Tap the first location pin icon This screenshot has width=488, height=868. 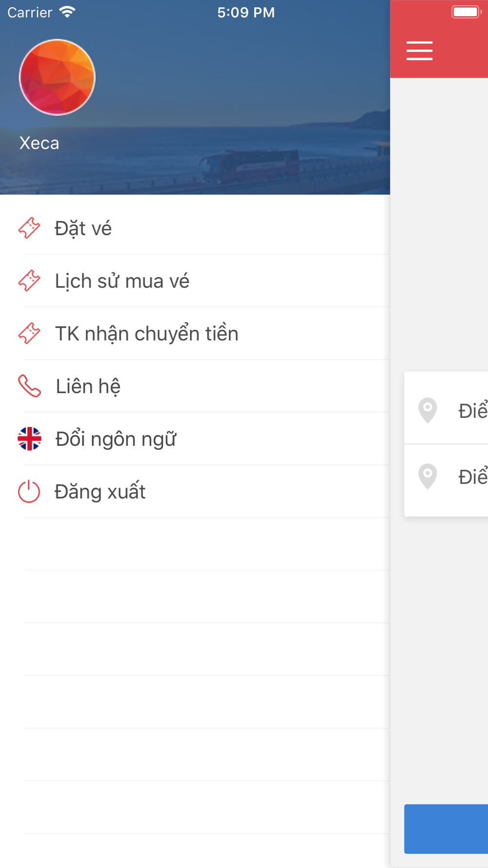[427, 410]
